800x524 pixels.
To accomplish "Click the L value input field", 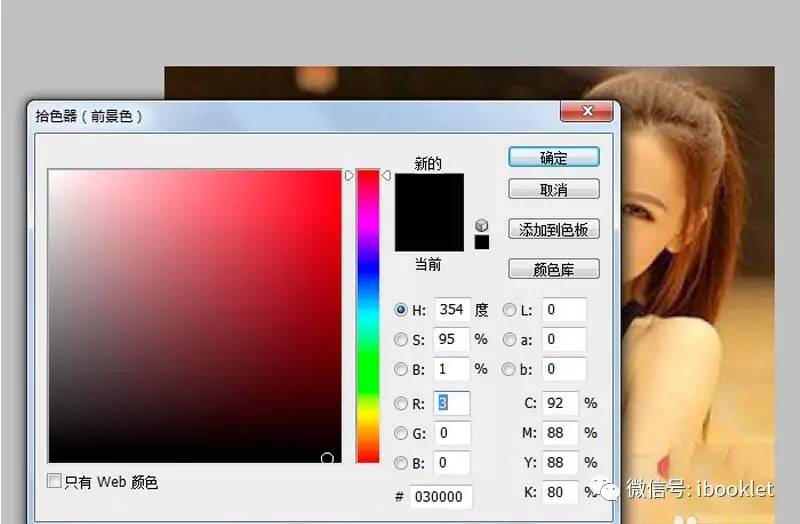I will 564,310.
